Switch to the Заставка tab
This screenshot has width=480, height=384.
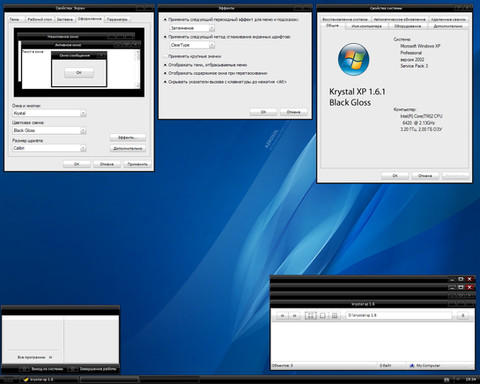point(65,19)
